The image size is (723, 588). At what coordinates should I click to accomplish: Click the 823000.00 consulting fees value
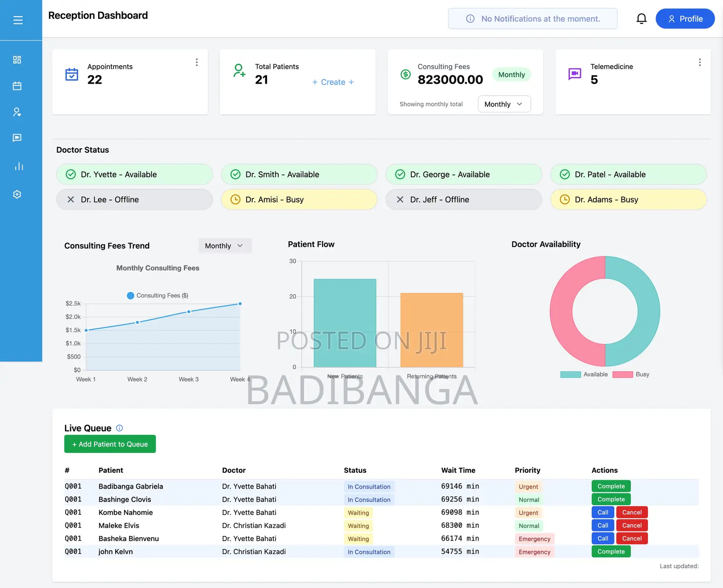click(x=450, y=80)
